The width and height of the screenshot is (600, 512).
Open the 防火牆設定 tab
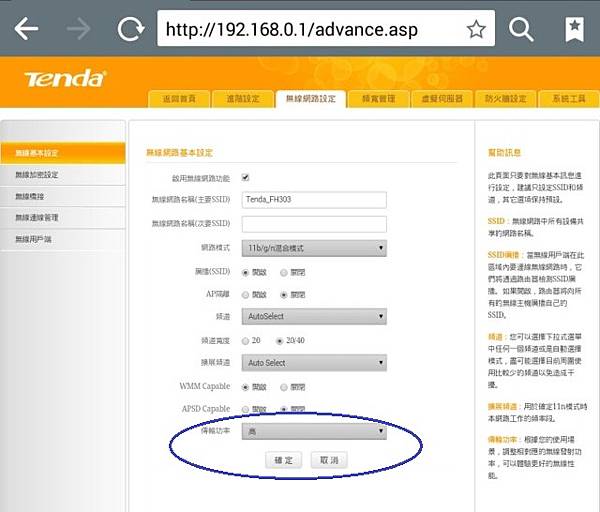505,99
